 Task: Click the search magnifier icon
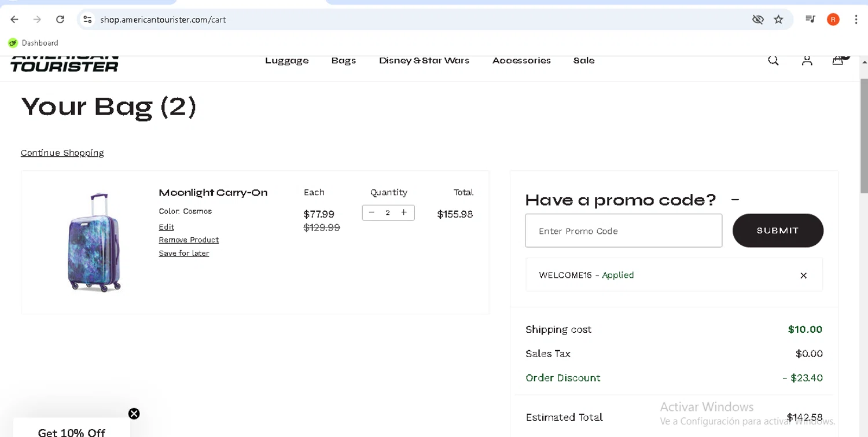(773, 61)
